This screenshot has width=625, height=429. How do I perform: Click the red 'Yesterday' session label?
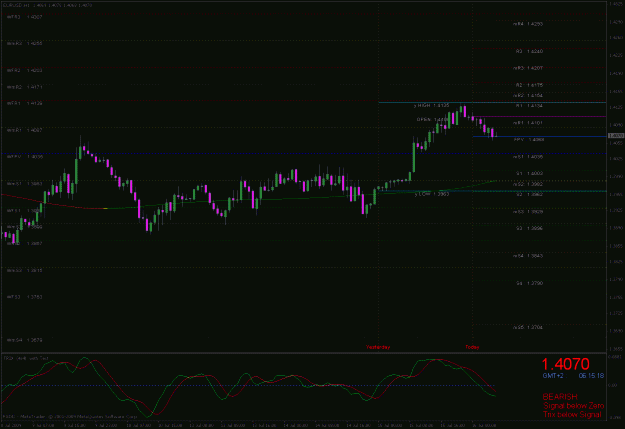[x=378, y=347]
